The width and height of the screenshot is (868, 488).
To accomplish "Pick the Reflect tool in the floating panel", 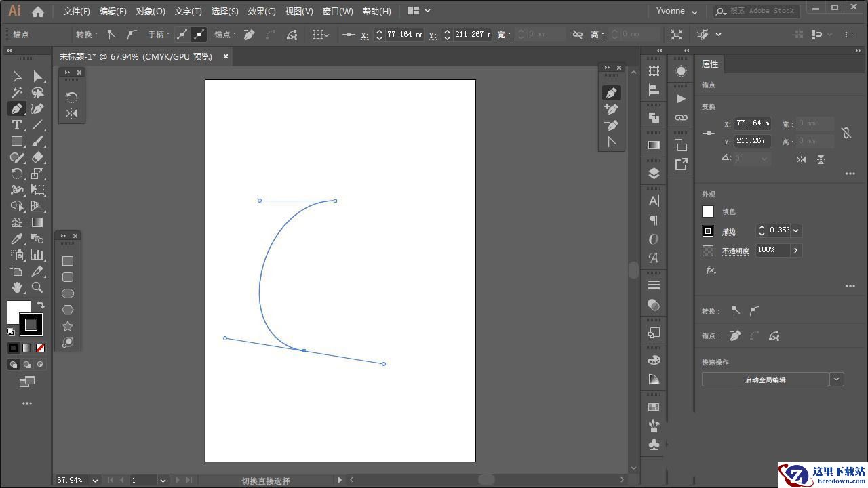I will (72, 113).
